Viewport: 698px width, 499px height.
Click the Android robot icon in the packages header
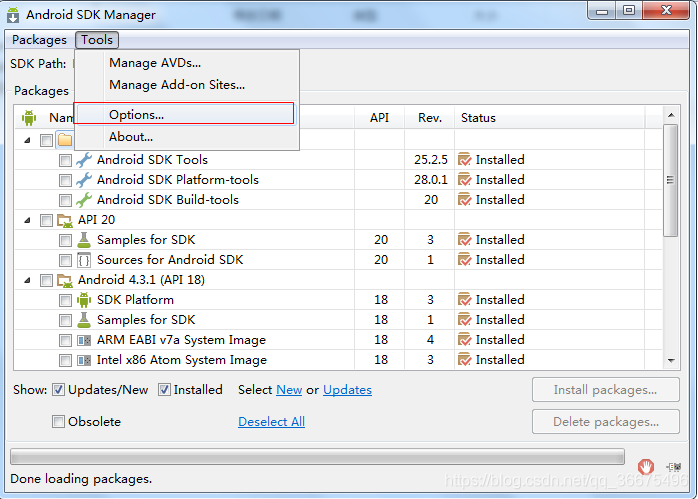pos(29,118)
